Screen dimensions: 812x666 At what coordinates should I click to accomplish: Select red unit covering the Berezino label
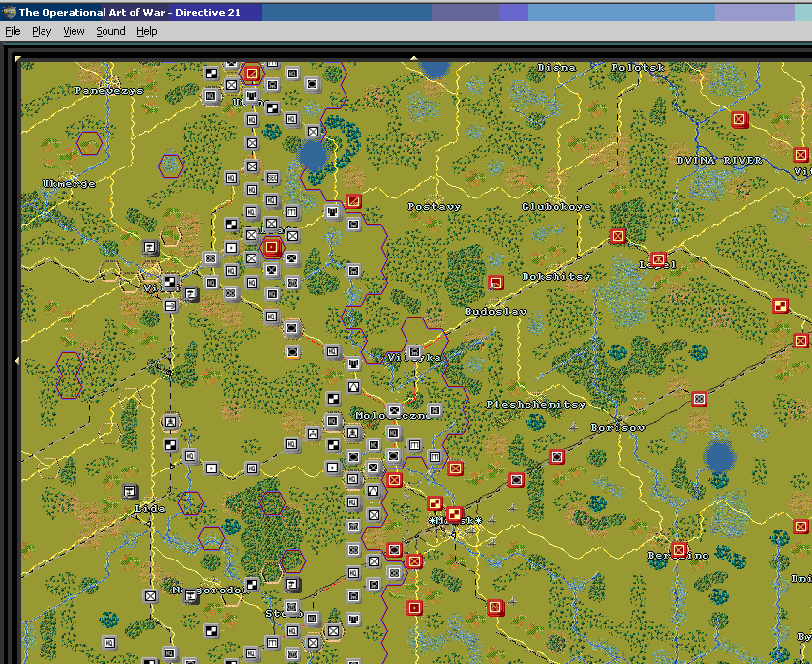pos(678,550)
